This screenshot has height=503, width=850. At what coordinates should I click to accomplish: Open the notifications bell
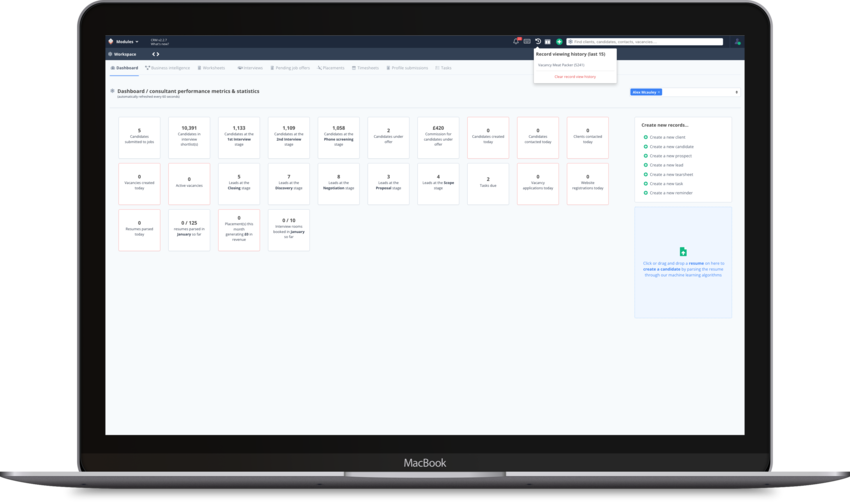pos(516,41)
